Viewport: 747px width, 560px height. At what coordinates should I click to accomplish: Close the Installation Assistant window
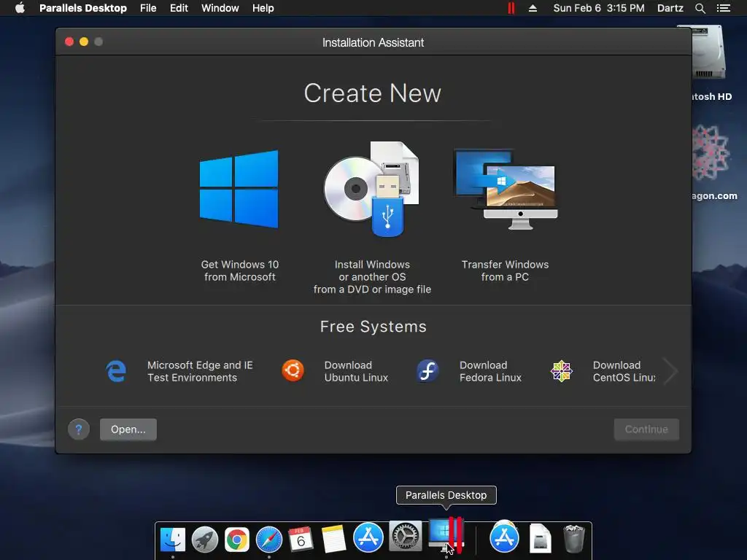point(69,42)
